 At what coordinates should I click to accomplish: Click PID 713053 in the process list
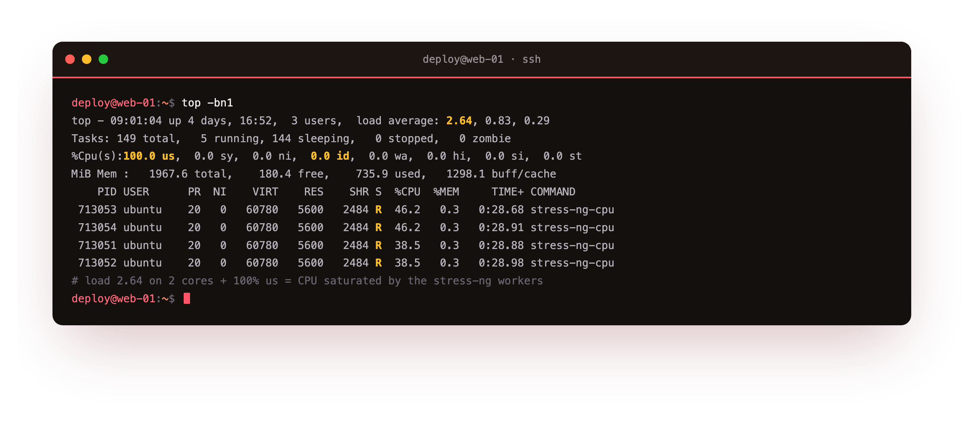pos(97,210)
